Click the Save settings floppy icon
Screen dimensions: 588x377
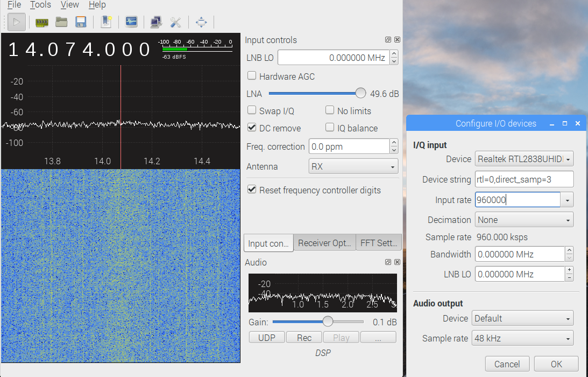click(x=81, y=22)
